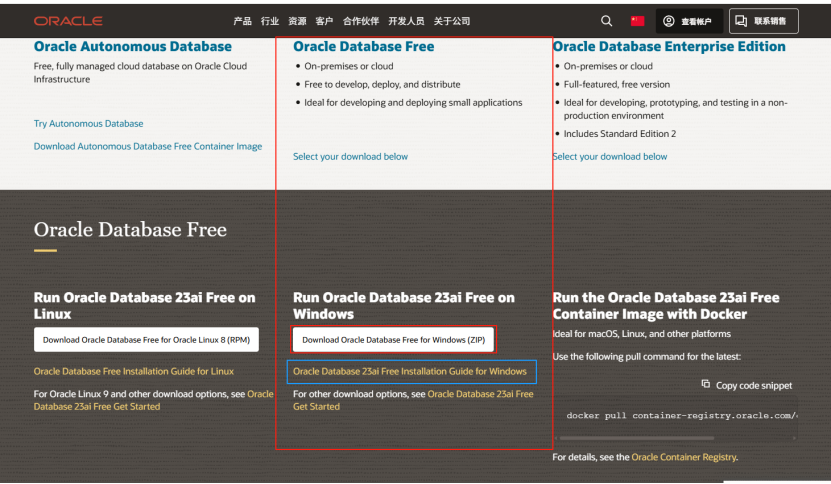This screenshot has width=831, height=484.
Task: Click Try Autonomous Database link
Action: tap(89, 124)
